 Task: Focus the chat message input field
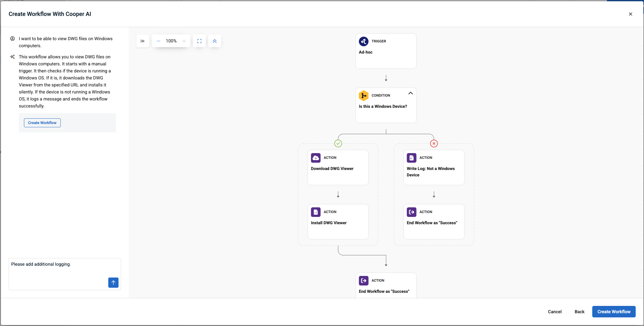point(65,274)
